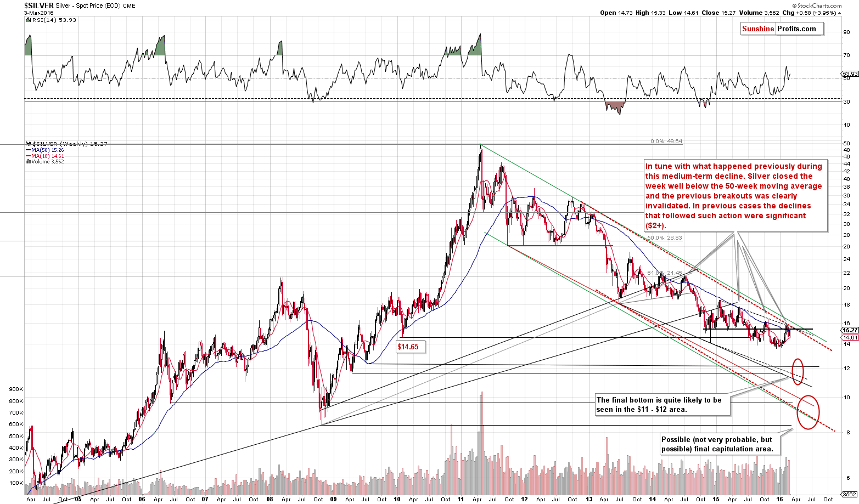
Task: Click the 'final capitulation area' note
Action: coord(720,444)
